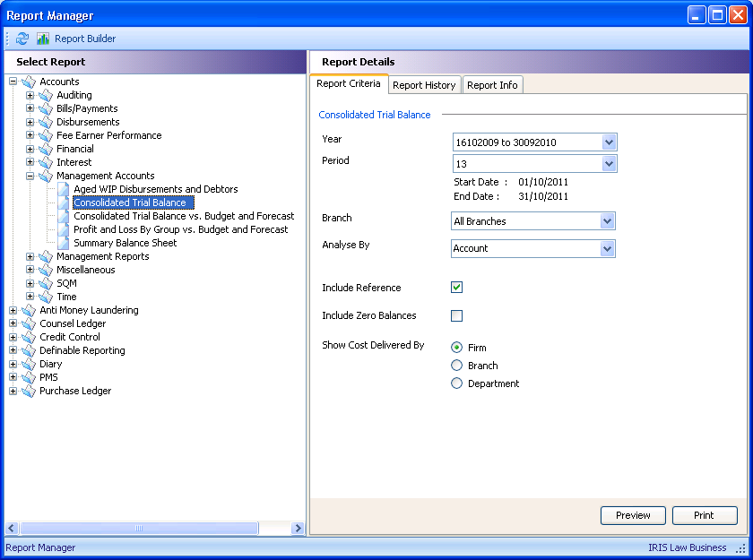
Task: Select the Firm radio button
Action: tap(456, 347)
